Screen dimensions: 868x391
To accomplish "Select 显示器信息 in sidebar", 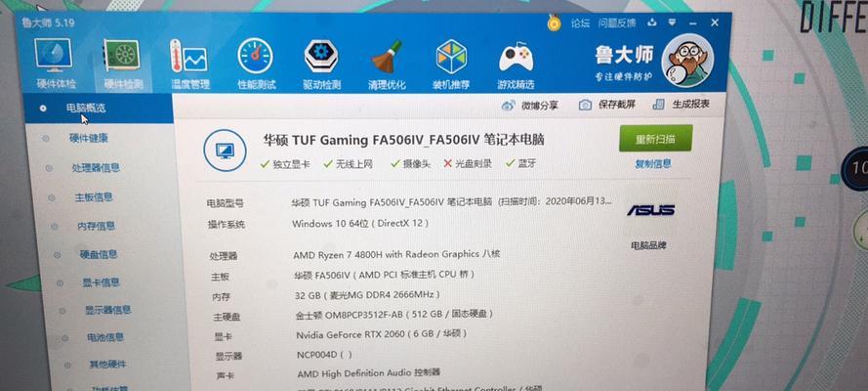I will (x=108, y=310).
